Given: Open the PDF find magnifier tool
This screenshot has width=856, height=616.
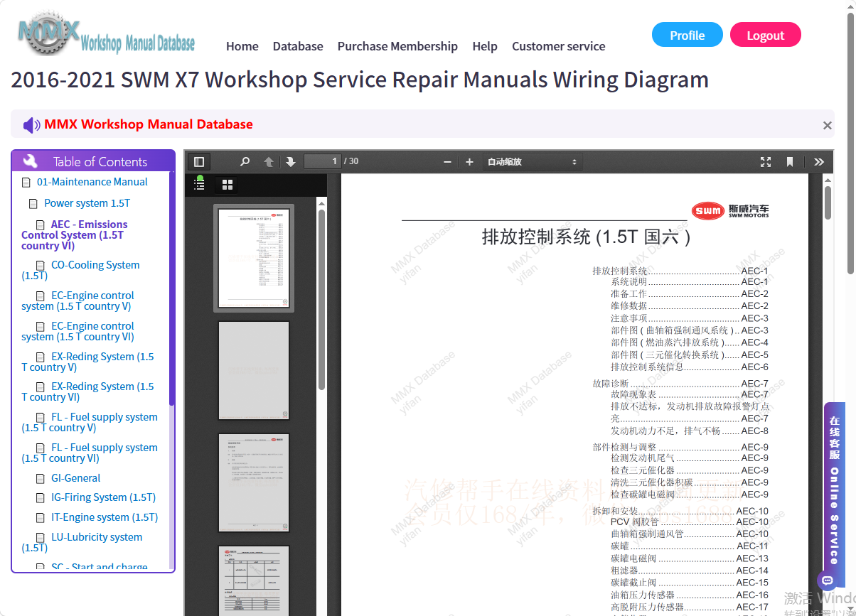Looking at the screenshot, I should (x=245, y=162).
